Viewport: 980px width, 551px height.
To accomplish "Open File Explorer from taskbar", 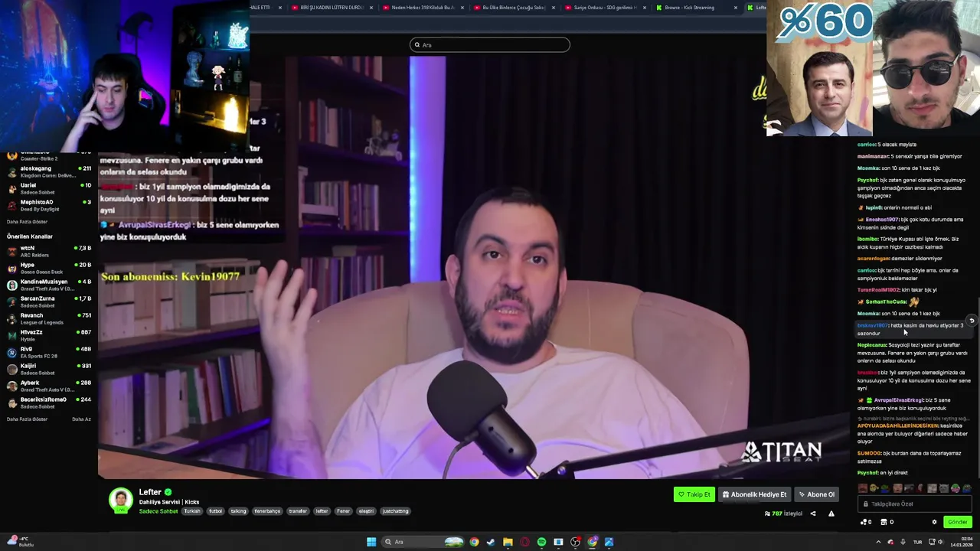I will tap(508, 542).
